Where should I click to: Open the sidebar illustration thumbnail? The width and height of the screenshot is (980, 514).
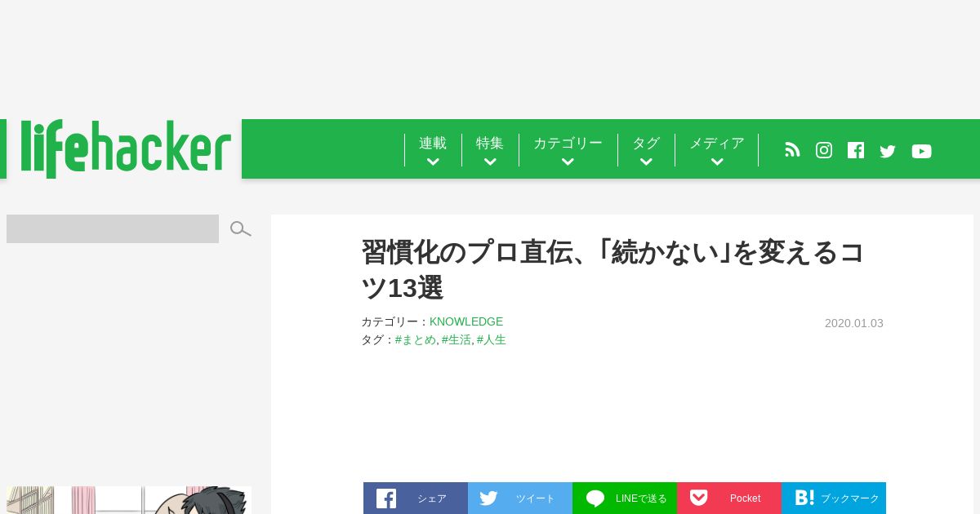[129, 500]
